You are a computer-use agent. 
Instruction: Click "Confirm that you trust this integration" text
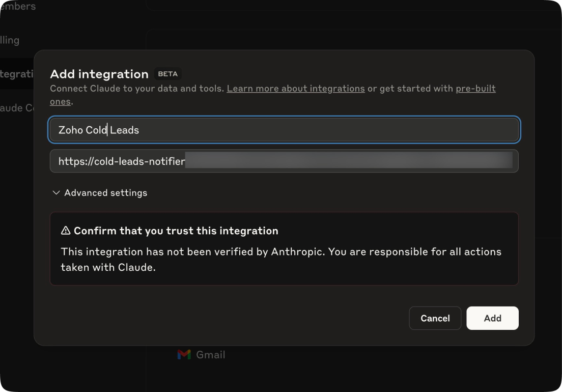click(176, 231)
